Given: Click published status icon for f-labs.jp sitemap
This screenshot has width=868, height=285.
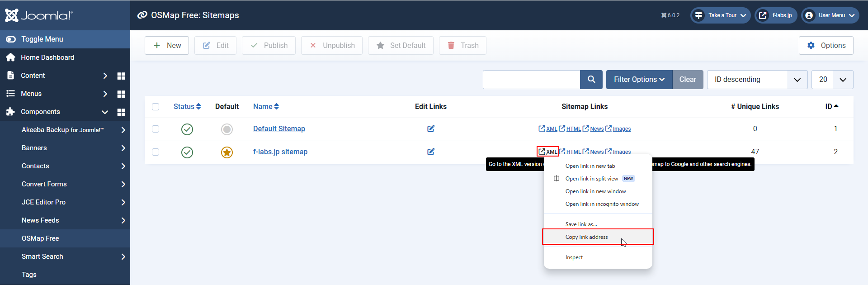Looking at the screenshot, I should tap(187, 152).
